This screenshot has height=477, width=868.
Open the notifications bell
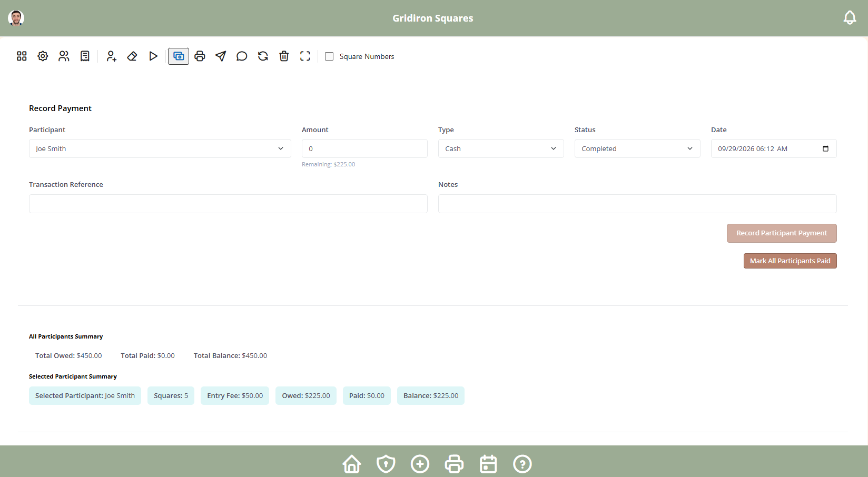pyautogui.click(x=850, y=18)
